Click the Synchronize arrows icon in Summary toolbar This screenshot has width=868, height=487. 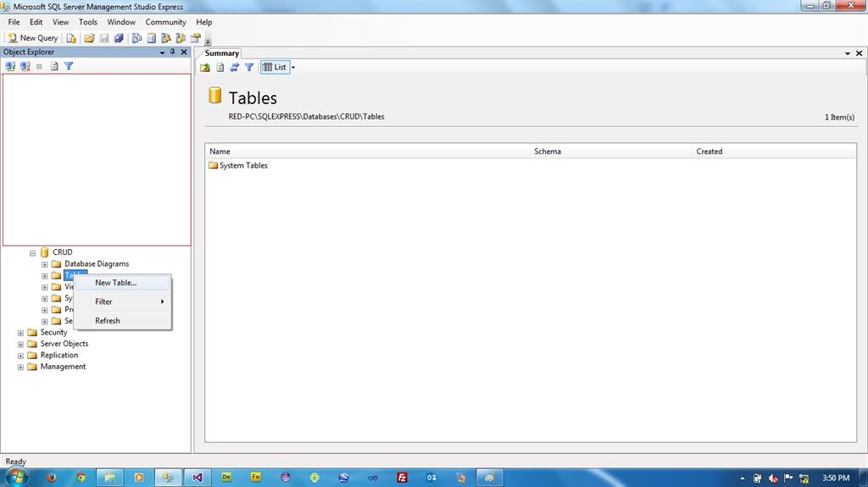234,67
